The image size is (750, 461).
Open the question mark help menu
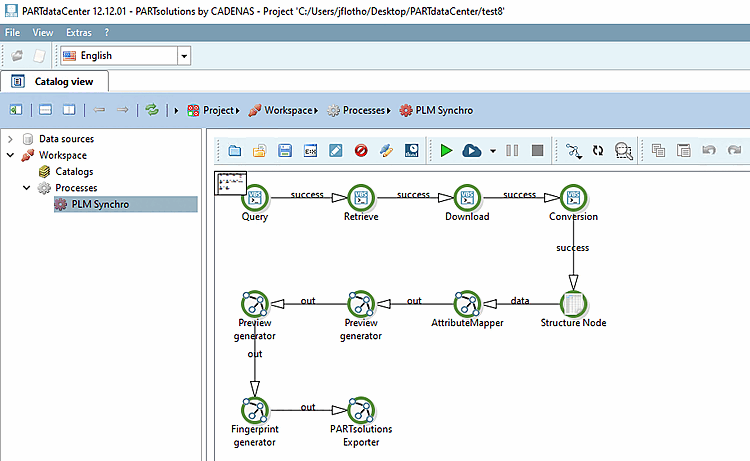107,33
